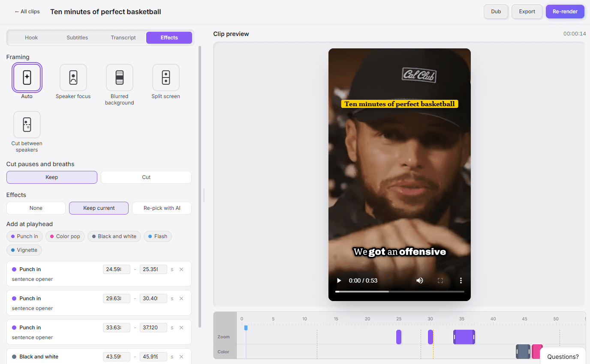This screenshot has height=364, width=590.
Task: Edit start time 29.63 of second Punch in
Action: (x=117, y=298)
